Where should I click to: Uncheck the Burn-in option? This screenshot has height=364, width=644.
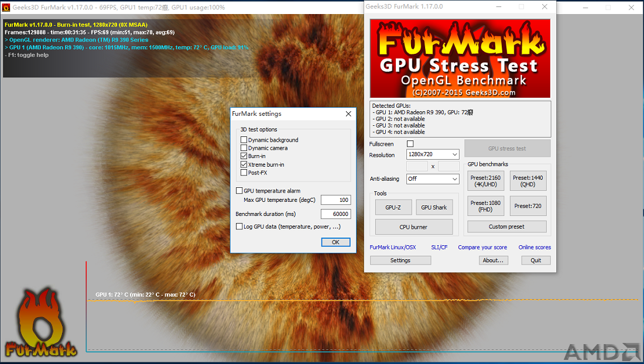[244, 156]
